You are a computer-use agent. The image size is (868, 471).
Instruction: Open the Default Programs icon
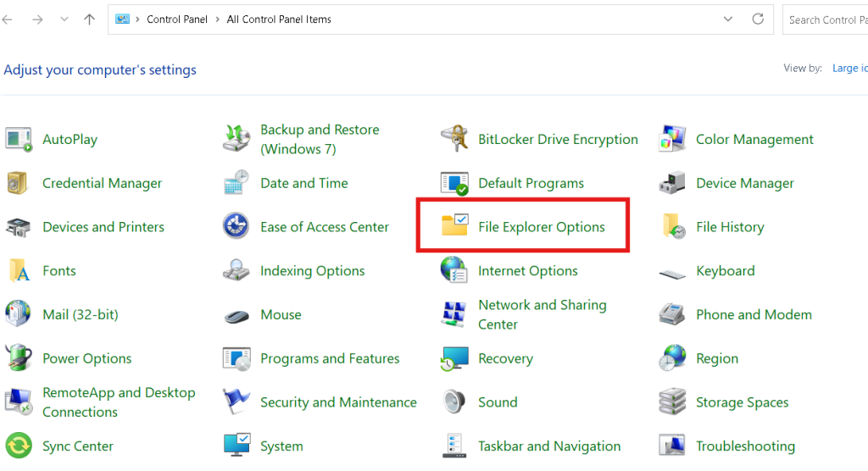454,183
